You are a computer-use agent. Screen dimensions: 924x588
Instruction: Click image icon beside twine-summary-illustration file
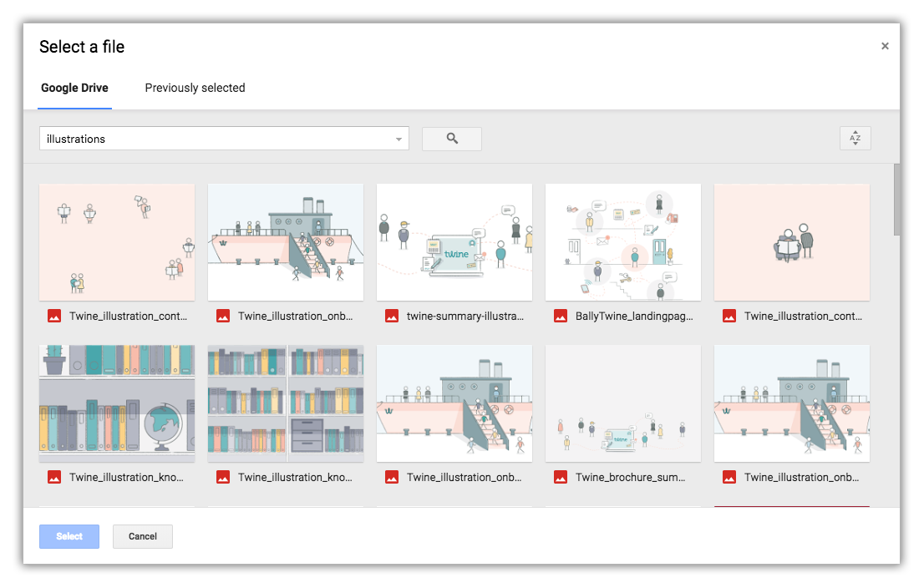(392, 316)
